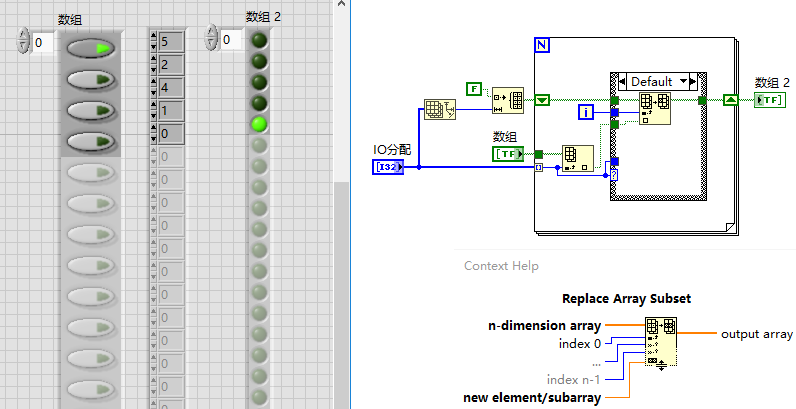Viewport: 796px width, 409px height.
Task: Select the Index Array function node
Action: (x=577, y=159)
